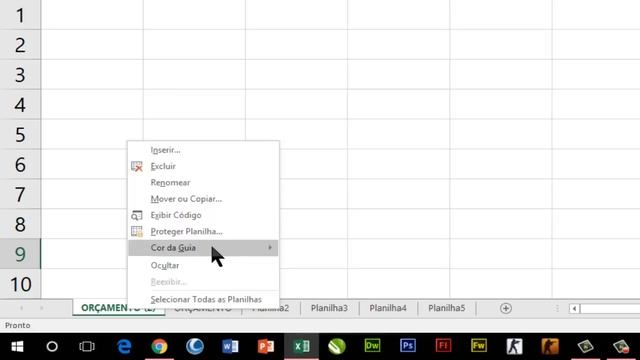Open Cortana search circle on taskbar
640x360 pixels.
click(x=52, y=347)
